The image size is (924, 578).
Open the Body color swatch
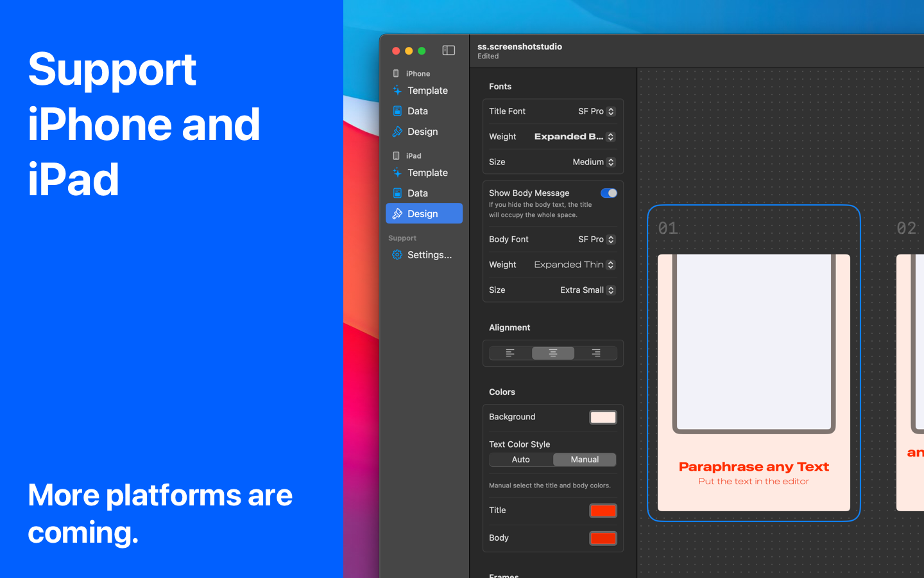(x=603, y=538)
